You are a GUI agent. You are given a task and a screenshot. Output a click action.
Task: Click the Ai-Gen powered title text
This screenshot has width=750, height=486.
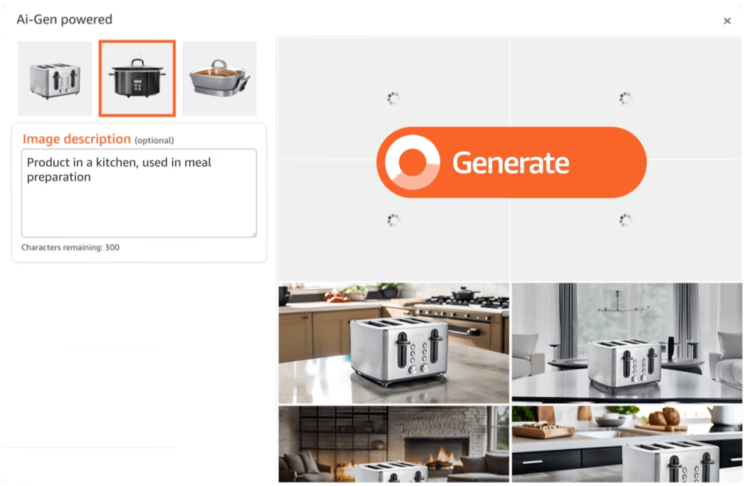coord(65,20)
